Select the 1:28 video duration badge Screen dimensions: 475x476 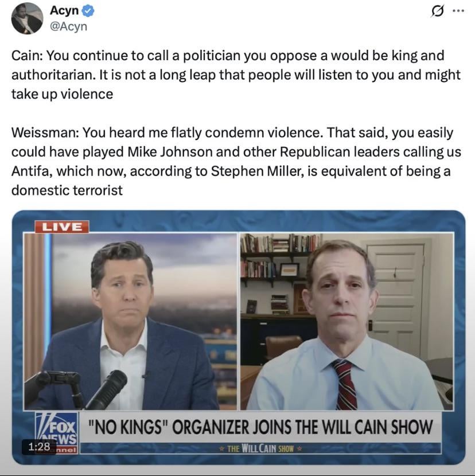[x=39, y=447]
